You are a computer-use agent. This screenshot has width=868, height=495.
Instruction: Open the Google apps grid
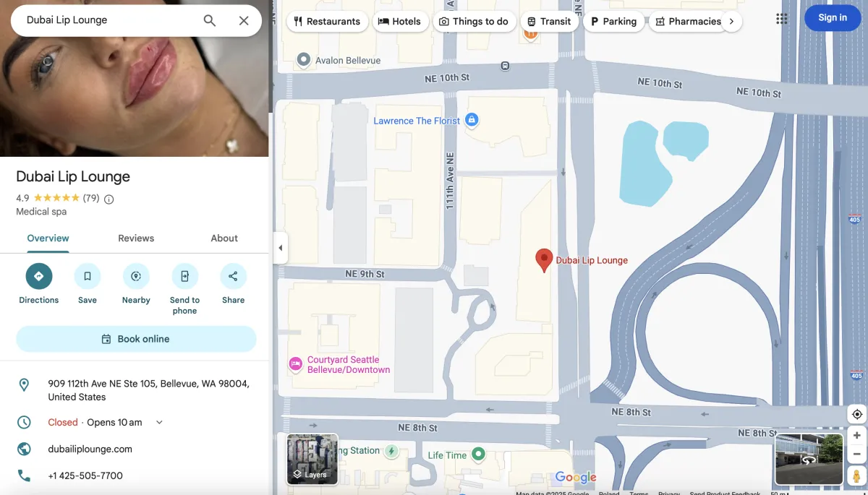coord(781,19)
